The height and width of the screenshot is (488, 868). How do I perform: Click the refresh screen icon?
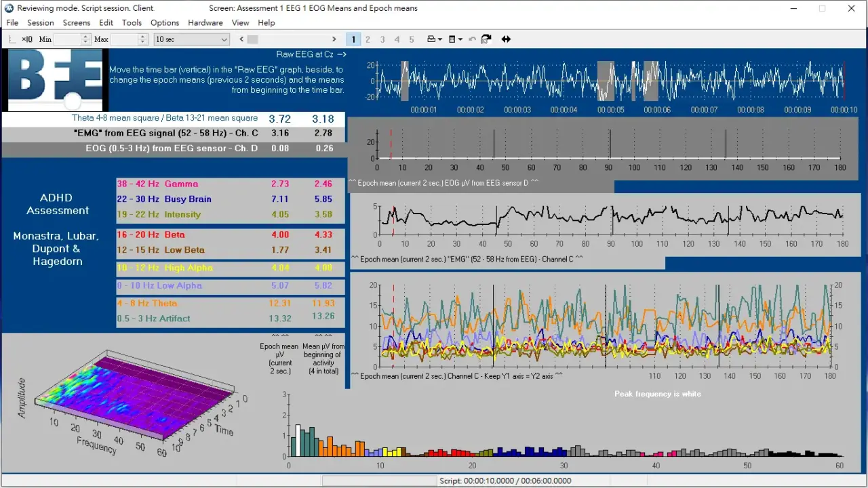[x=486, y=39]
